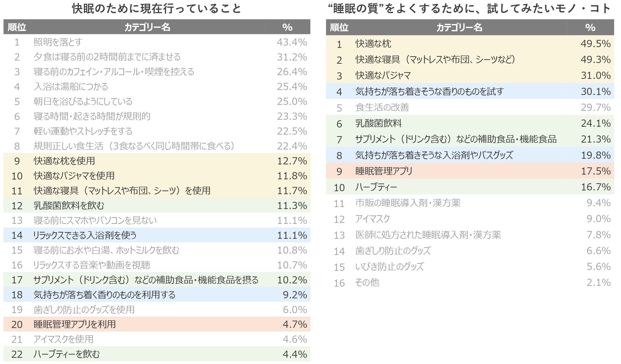Select the 睡眠管理アプリを利用 row
Screen dimensions: 621x364
click(x=157, y=324)
